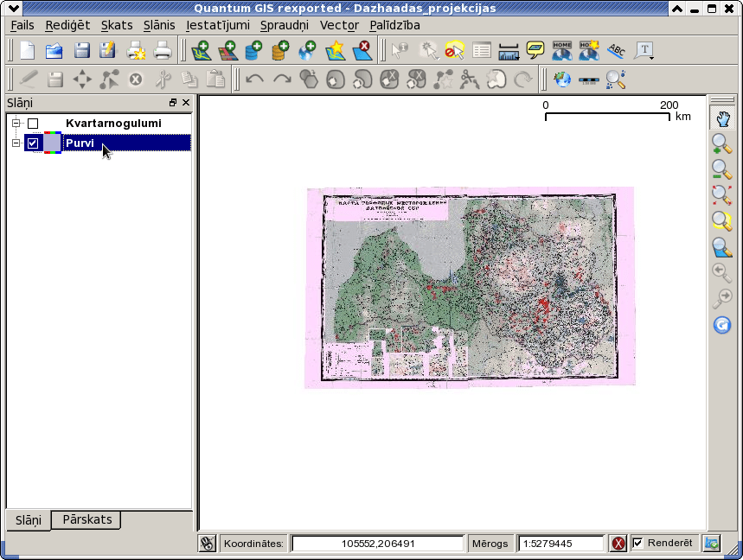The width and height of the screenshot is (743, 560).
Task: Click the Refresh blue circular arrow icon
Action: pyautogui.click(x=722, y=325)
